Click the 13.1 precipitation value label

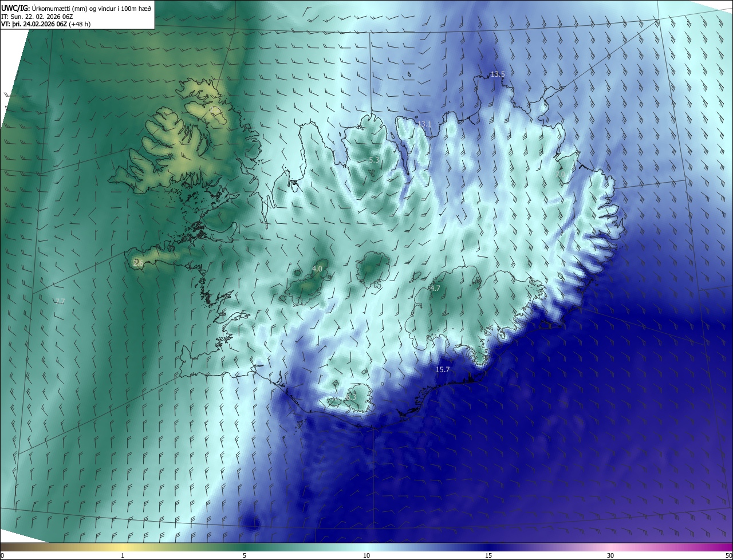424,124
